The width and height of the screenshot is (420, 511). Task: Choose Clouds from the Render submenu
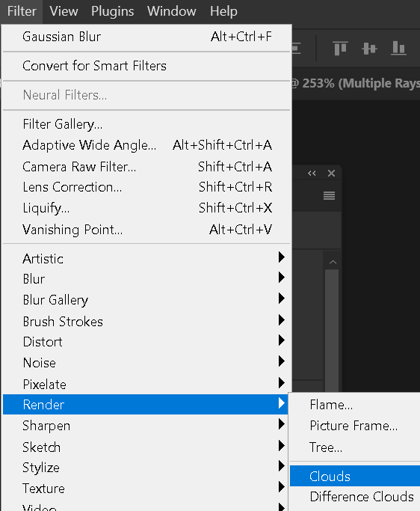[x=355, y=476]
